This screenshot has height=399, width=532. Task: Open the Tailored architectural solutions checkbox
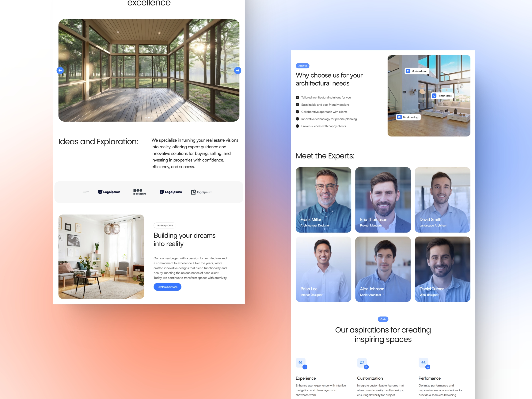(297, 97)
